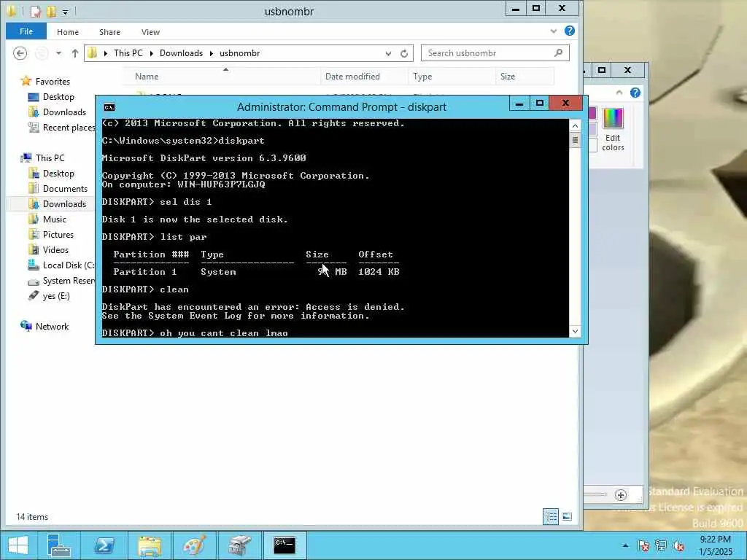Viewport: 747px width, 560px height.
Task: Click the network tray icon
Action: (x=661, y=545)
